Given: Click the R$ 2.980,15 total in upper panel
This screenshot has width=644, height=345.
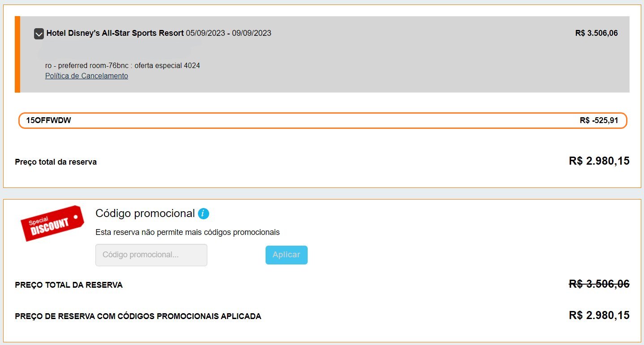Looking at the screenshot, I should click(599, 161).
